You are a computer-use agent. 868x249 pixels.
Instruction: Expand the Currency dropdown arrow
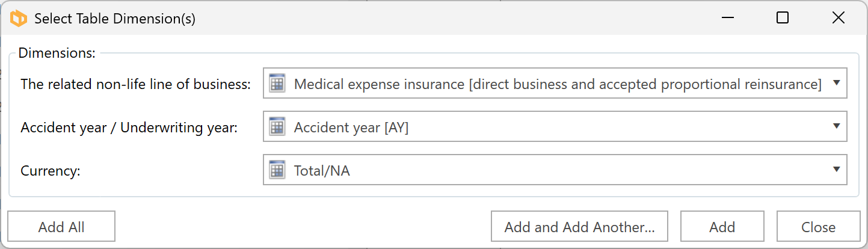pos(836,170)
